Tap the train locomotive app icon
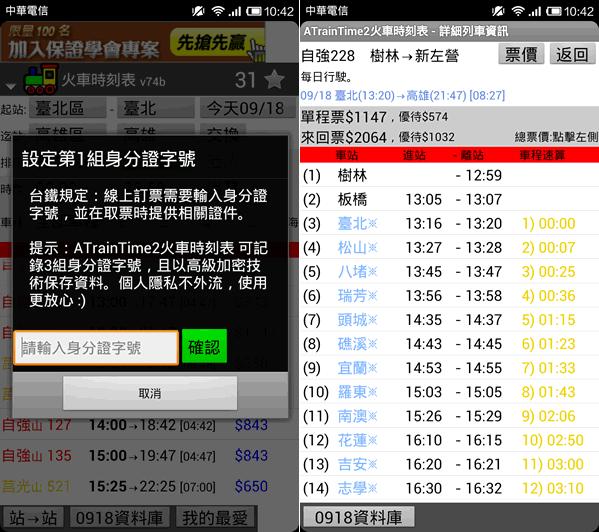This screenshot has width=599, height=532. point(41,79)
